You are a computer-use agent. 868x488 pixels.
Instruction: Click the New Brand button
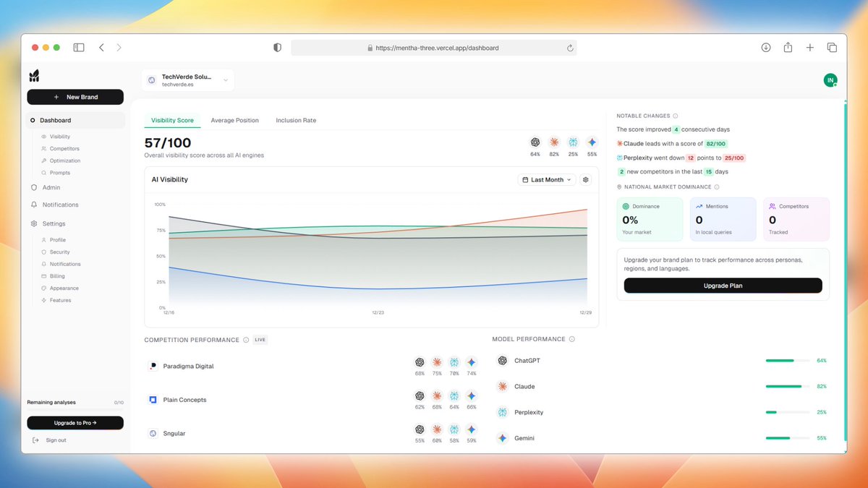coord(75,97)
